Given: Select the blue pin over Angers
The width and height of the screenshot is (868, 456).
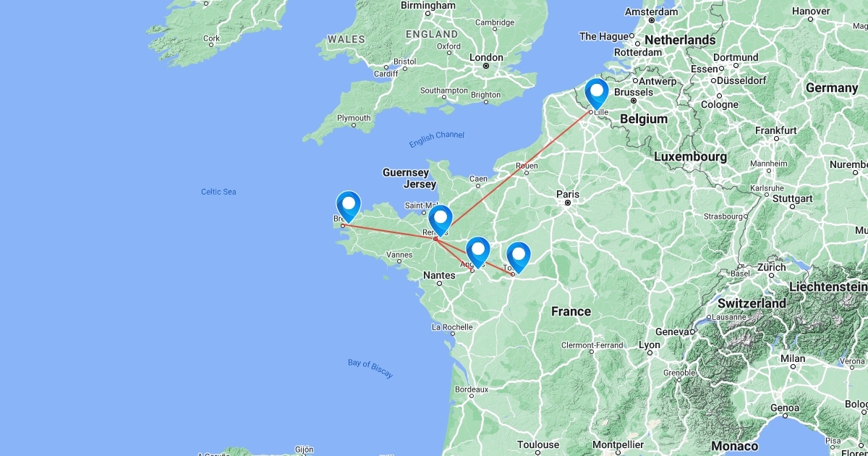Looking at the screenshot, I should pos(477,252).
